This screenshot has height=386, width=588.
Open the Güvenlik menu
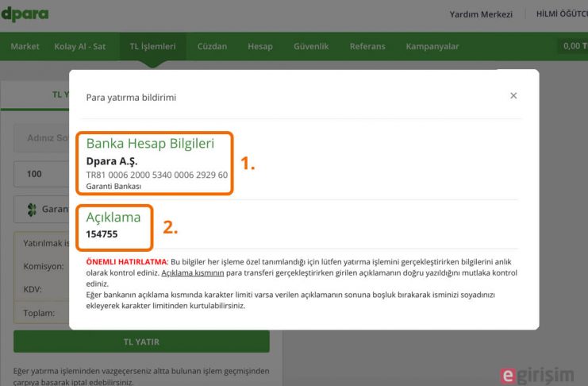click(x=311, y=47)
